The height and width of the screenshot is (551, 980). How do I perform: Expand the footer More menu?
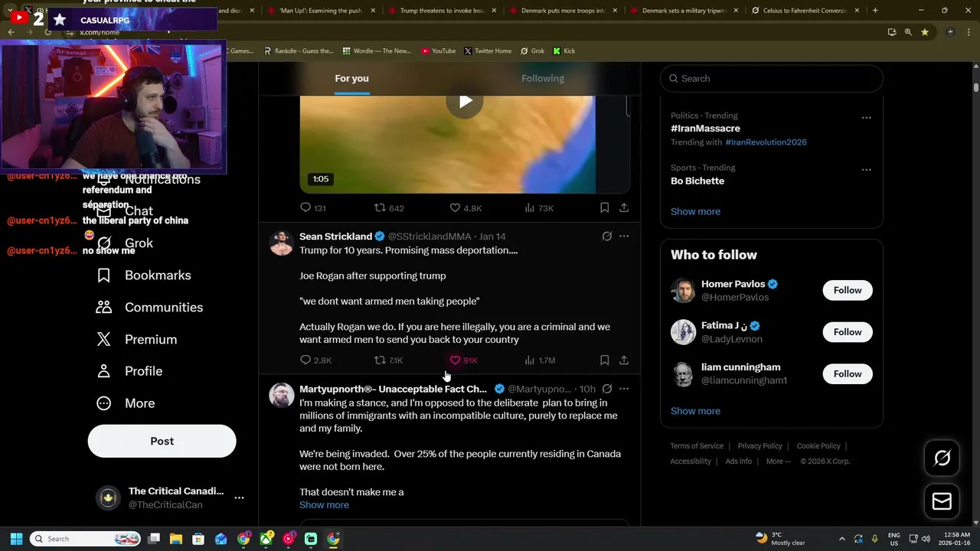click(778, 461)
